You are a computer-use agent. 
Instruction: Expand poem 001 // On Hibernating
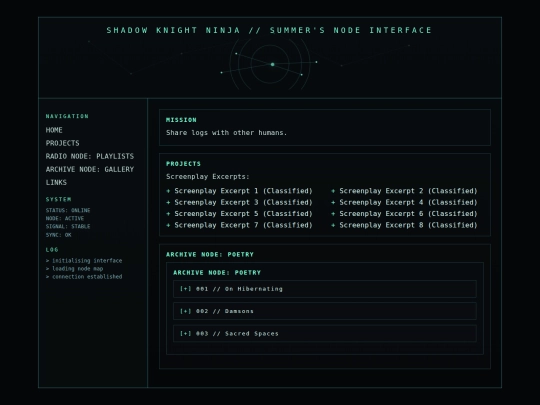pyautogui.click(x=325, y=289)
